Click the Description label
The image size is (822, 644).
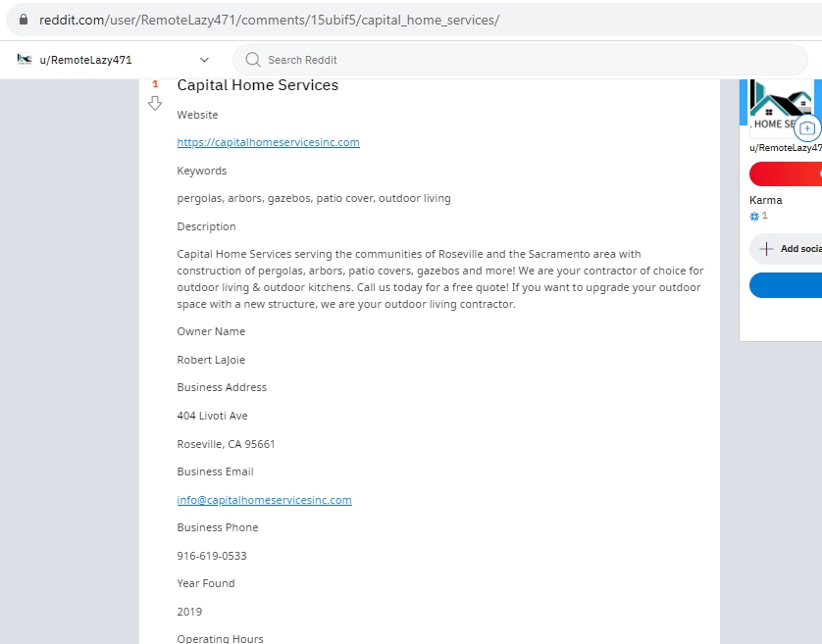pos(207,226)
